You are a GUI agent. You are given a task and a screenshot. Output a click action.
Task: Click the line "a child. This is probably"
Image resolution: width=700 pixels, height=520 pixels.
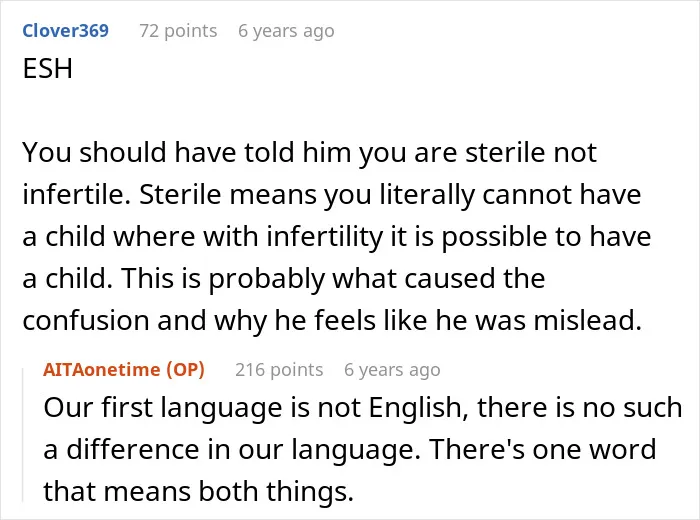point(284,279)
